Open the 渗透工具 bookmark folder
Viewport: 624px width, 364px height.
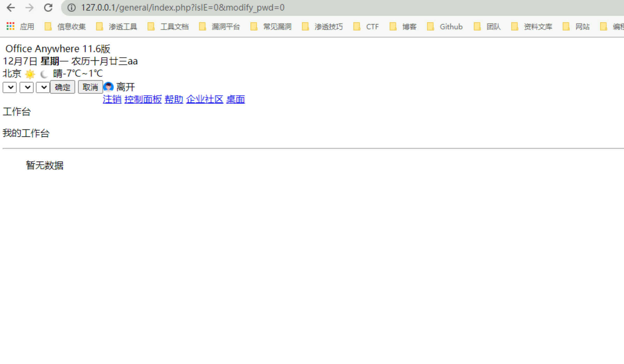click(117, 27)
